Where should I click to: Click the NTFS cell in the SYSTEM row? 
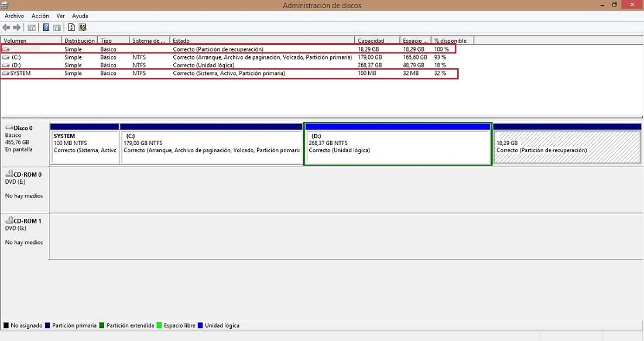(x=139, y=74)
